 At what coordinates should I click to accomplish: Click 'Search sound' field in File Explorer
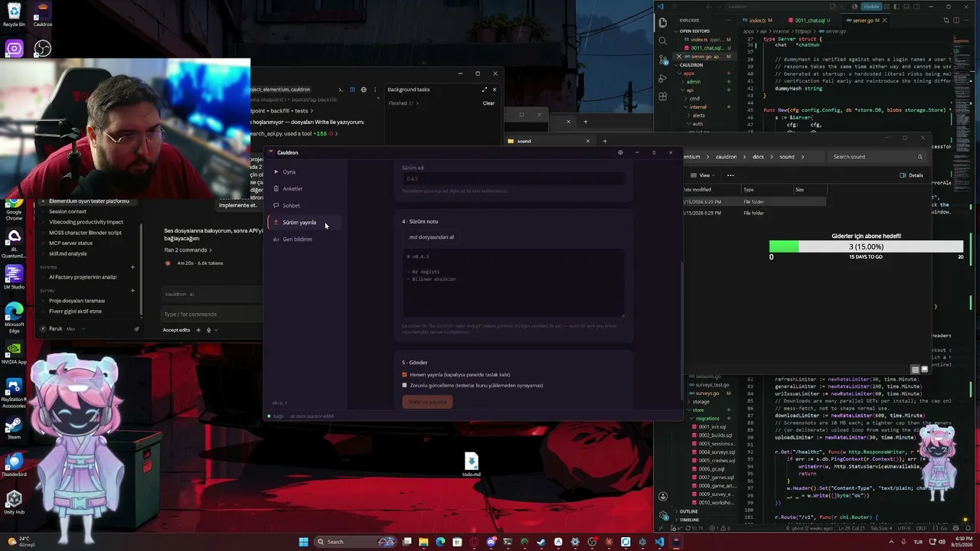tap(877, 157)
